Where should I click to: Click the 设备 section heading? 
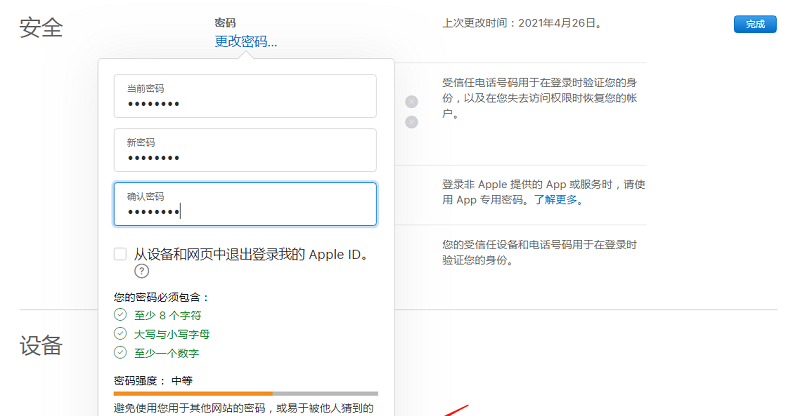41,346
